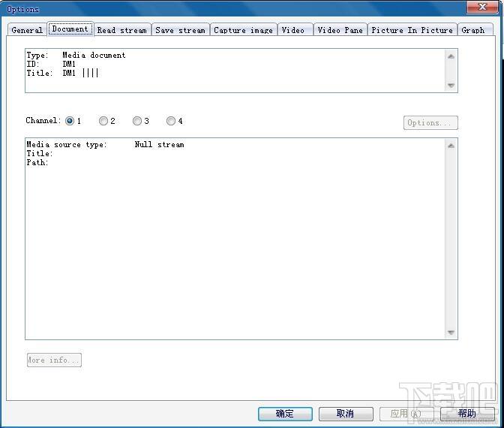The width and height of the screenshot is (504, 428).
Task: Select Channel 2 radio button
Action: (x=103, y=121)
